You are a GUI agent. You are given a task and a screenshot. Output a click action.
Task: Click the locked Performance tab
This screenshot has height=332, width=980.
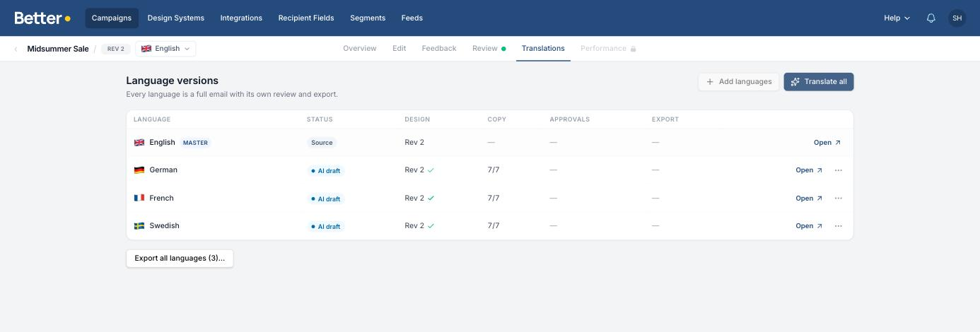click(608, 49)
